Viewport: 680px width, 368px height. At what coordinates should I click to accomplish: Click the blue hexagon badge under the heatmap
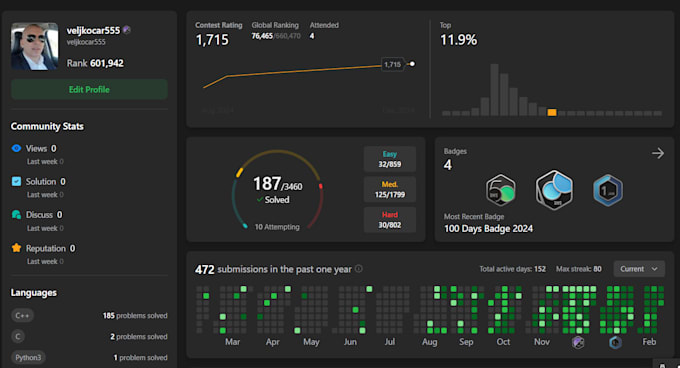615,342
